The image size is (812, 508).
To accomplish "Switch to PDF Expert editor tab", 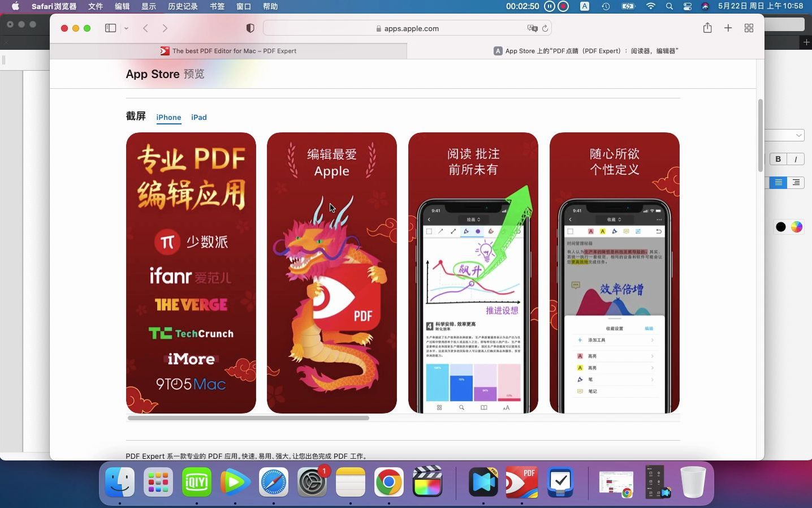I will [228, 51].
